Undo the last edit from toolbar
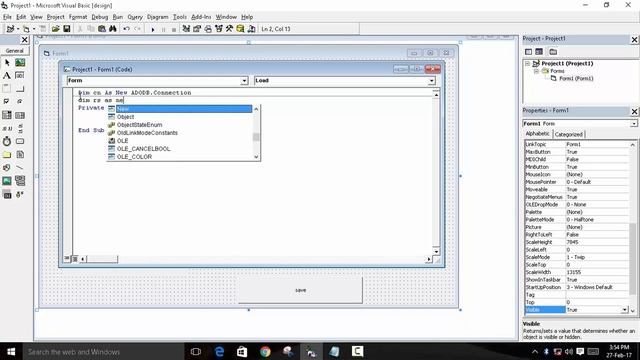Viewport: 640px width, 360px height. pos(127,29)
